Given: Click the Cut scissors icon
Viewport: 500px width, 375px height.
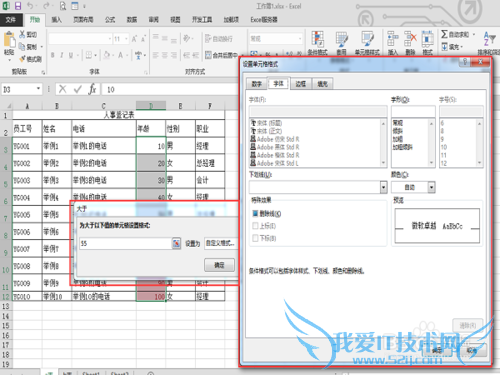Looking at the screenshot, I should pyautogui.click(x=22, y=34).
